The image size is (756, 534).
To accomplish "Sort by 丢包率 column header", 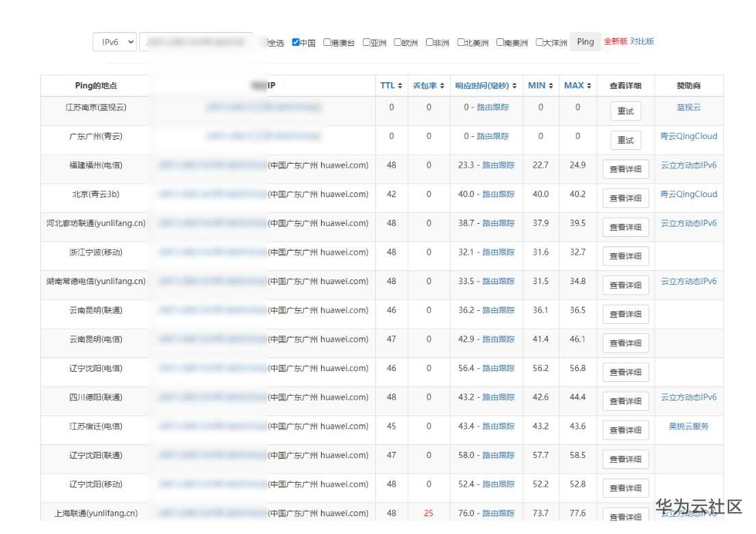I will 429,86.
